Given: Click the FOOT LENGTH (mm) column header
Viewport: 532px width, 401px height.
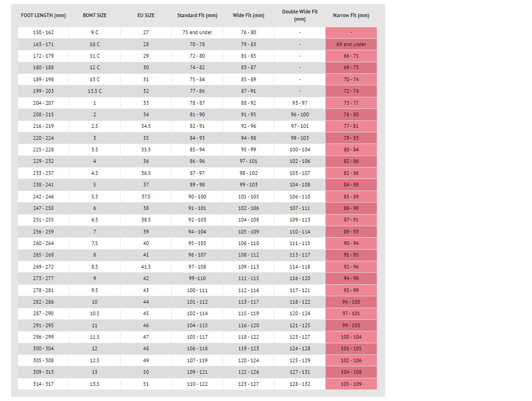Looking at the screenshot, I should point(43,15).
